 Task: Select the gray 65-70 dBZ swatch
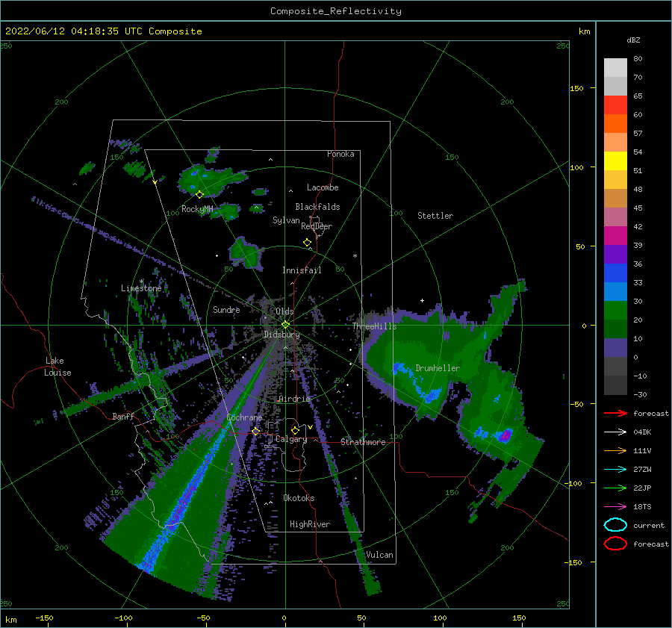pyautogui.click(x=615, y=86)
